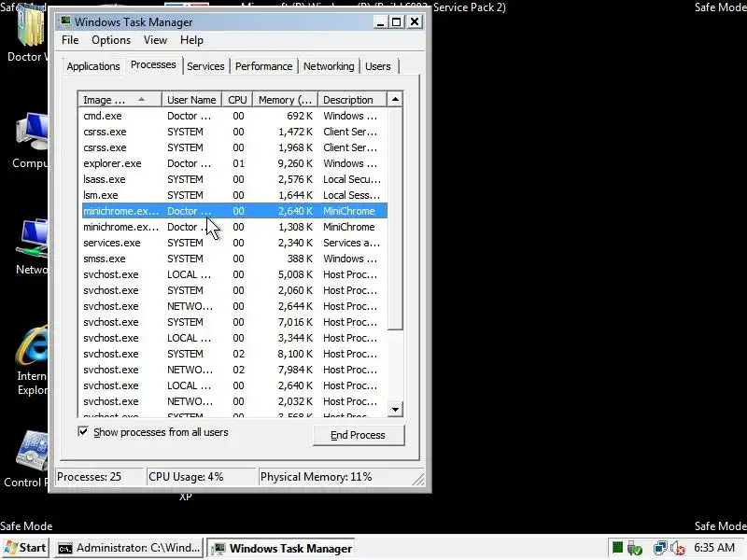The image size is (747, 560).
Task: Switch to Administrator command prompt taskbar item
Action: [129, 548]
